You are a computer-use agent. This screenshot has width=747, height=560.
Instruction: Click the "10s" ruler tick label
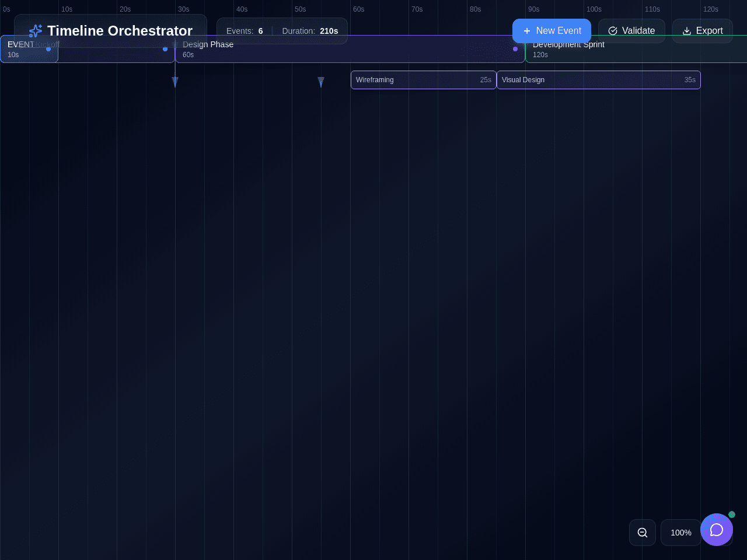[x=67, y=9]
